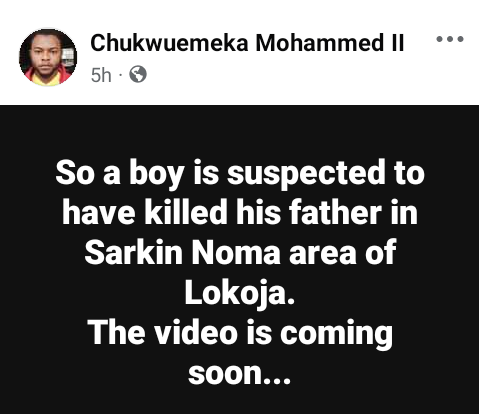
Task: Visit Chukwuemeka Mohammed II's profile via name
Action: (247, 43)
